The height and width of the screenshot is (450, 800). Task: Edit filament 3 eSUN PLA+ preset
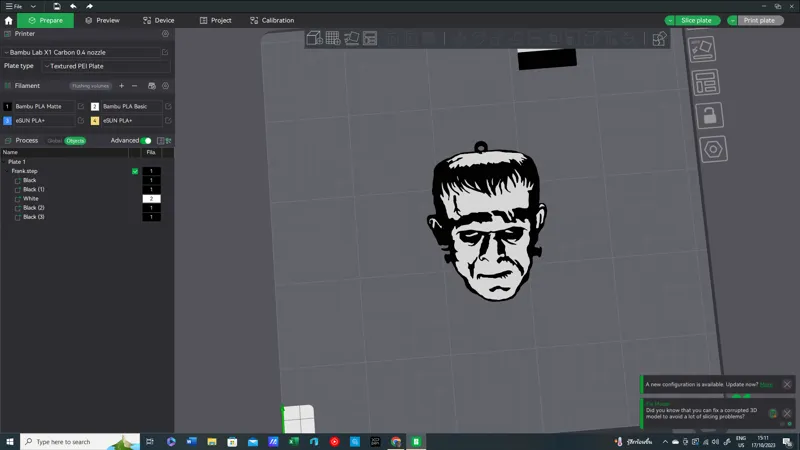click(81, 120)
